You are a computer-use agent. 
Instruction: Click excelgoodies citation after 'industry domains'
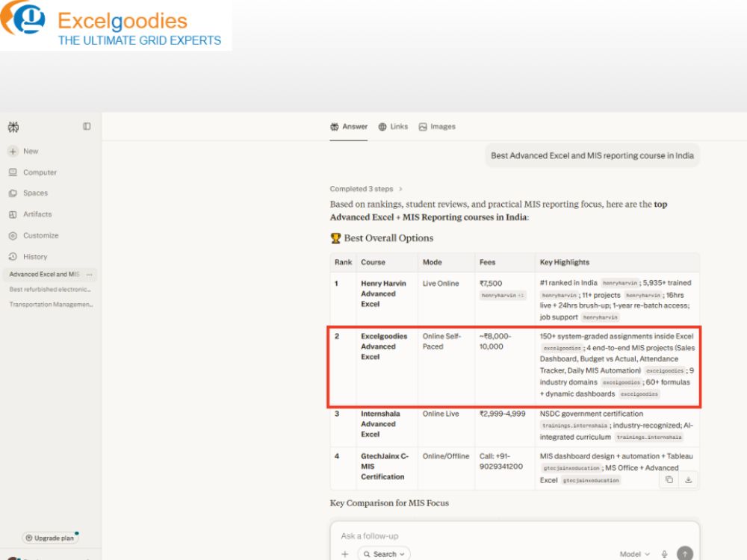point(622,382)
